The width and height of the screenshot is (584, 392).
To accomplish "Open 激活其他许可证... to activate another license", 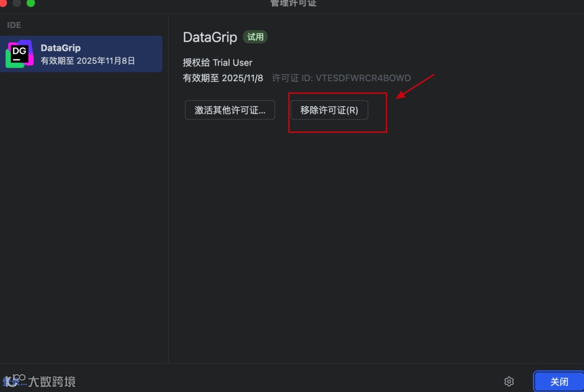I will (x=230, y=110).
